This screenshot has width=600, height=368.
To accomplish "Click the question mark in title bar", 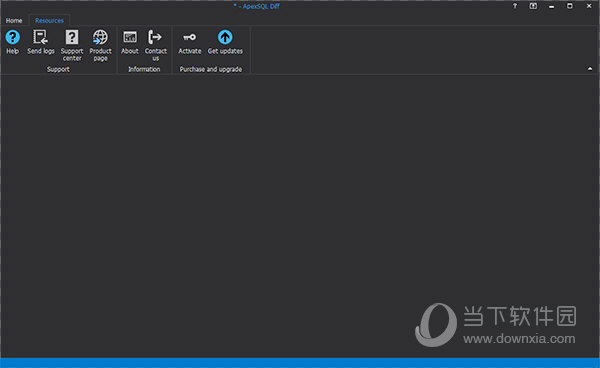I will [x=515, y=6].
